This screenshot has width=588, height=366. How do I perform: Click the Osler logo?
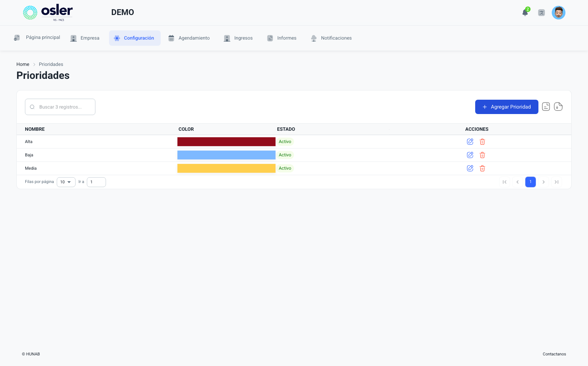48,13
